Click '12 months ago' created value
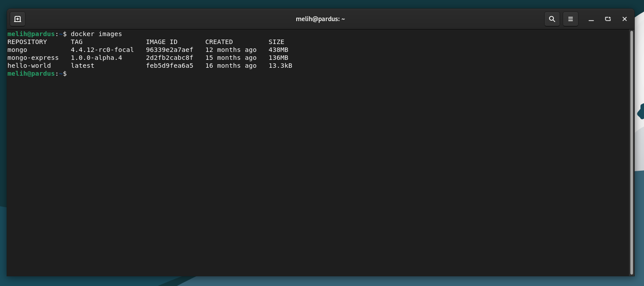This screenshot has width=644, height=286. pyautogui.click(x=231, y=50)
